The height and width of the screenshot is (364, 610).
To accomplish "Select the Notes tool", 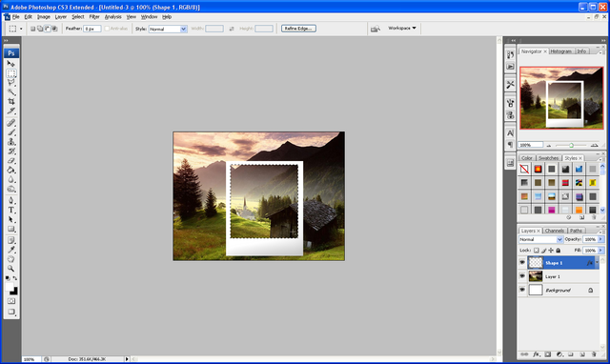I will [x=10, y=240].
